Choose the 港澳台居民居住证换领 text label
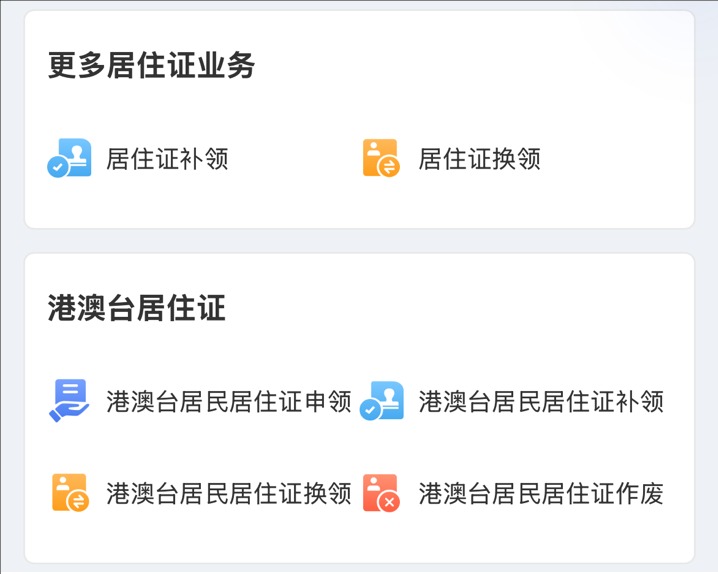The height and width of the screenshot is (574, 718). tap(228, 493)
